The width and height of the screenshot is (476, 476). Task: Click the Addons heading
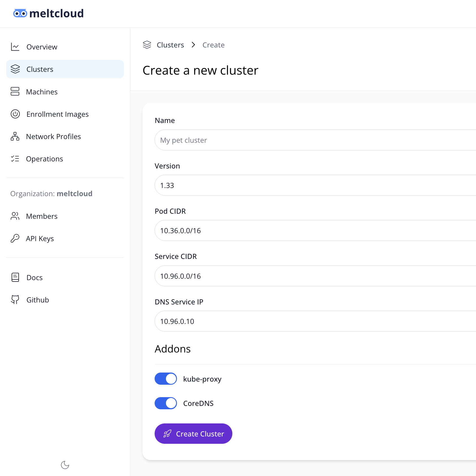(172, 349)
